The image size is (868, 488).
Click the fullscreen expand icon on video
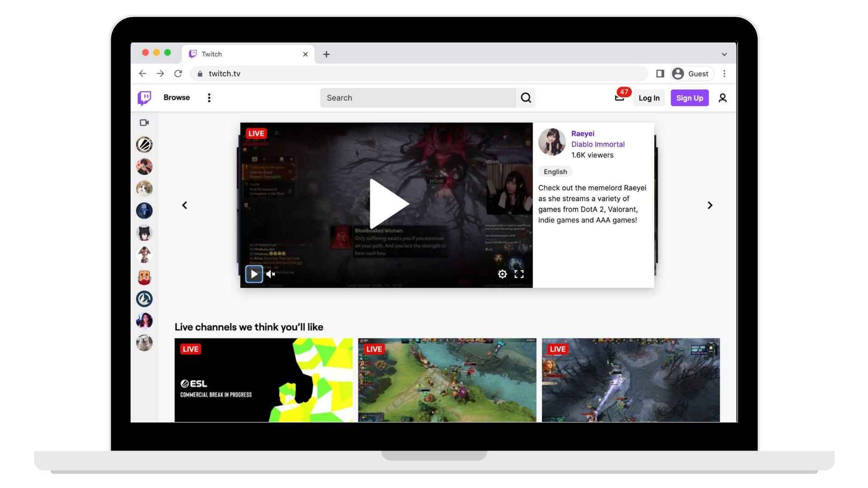[x=518, y=273]
